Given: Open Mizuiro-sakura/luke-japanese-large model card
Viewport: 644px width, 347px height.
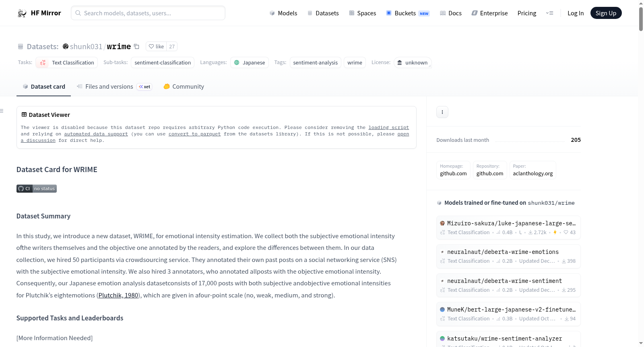Looking at the screenshot, I should 508,228.
